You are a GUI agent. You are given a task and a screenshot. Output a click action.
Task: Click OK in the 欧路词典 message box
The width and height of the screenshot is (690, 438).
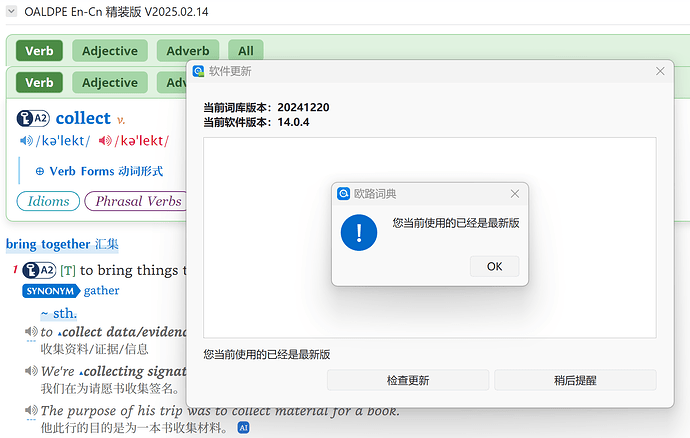(494, 266)
